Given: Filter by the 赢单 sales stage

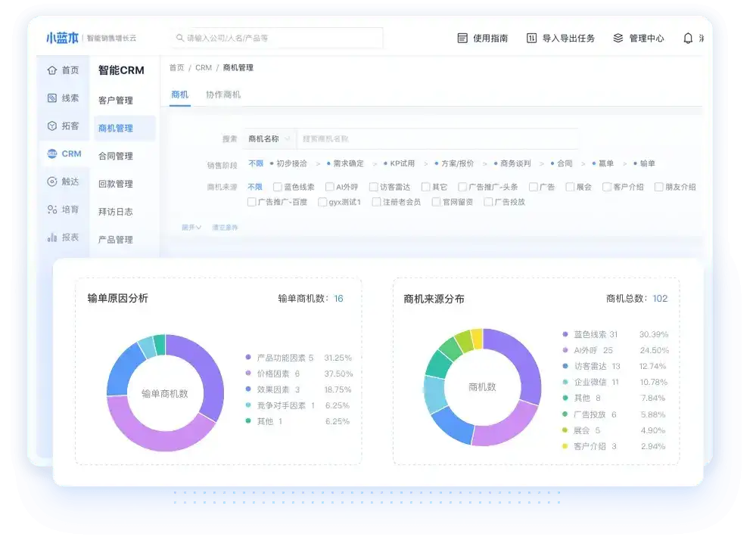Looking at the screenshot, I should coord(602,163).
